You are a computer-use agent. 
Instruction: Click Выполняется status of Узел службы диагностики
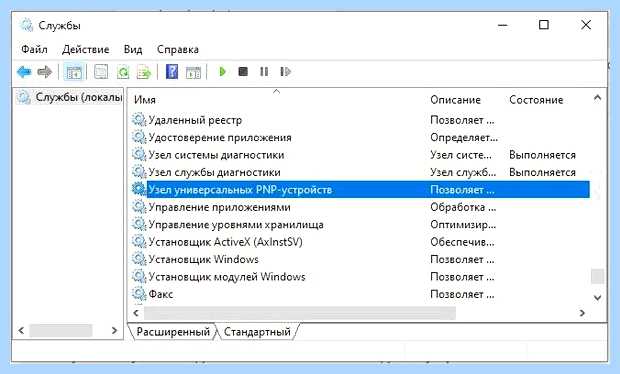click(x=542, y=172)
